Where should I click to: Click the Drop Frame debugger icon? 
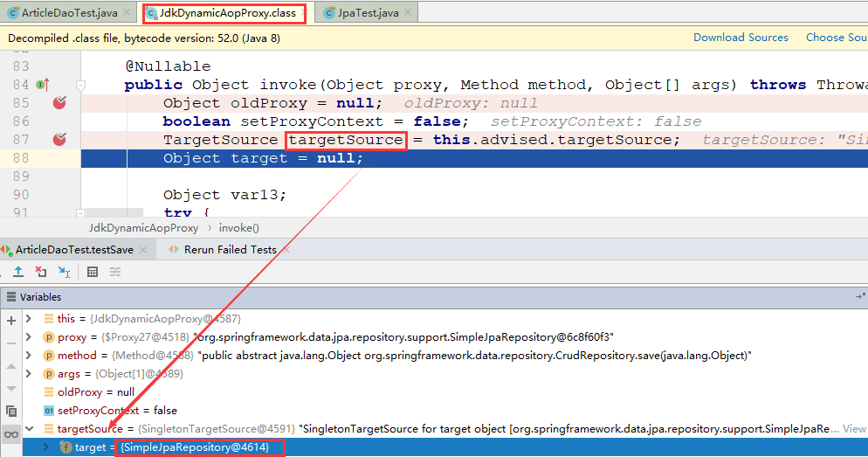tap(41, 272)
